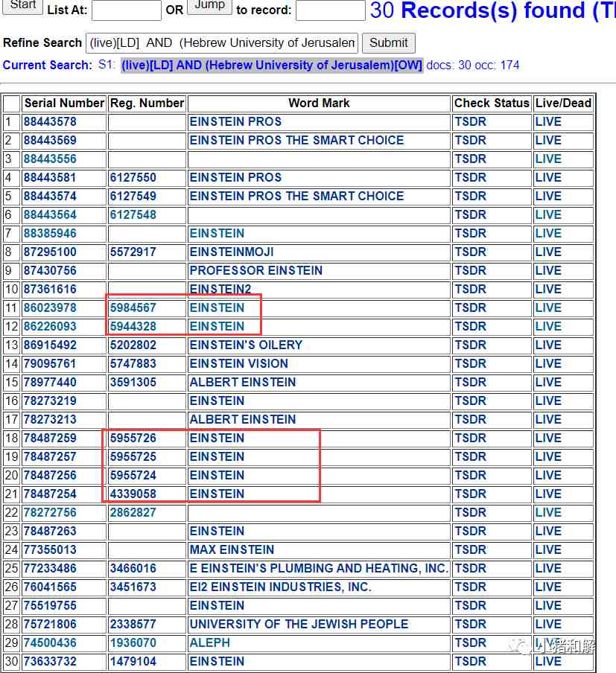Open serial number 79095761
This screenshot has height=673, width=616.
click(x=50, y=363)
